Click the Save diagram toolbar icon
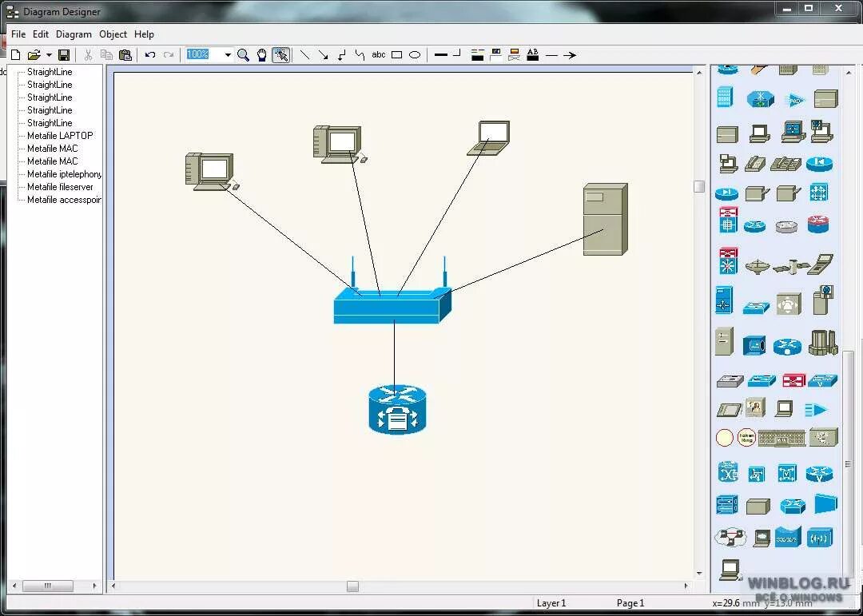This screenshot has height=616, width=863. pyautogui.click(x=64, y=55)
